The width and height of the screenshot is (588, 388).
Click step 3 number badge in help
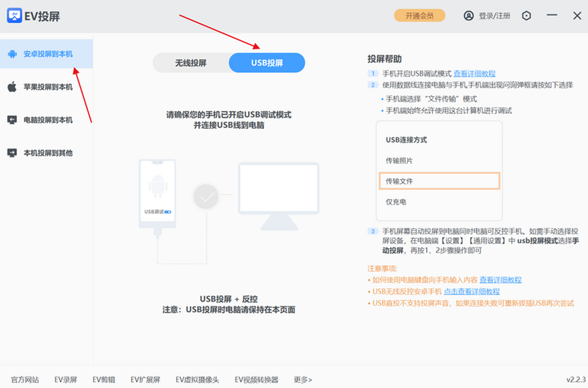pyautogui.click(x=373, y=231)
